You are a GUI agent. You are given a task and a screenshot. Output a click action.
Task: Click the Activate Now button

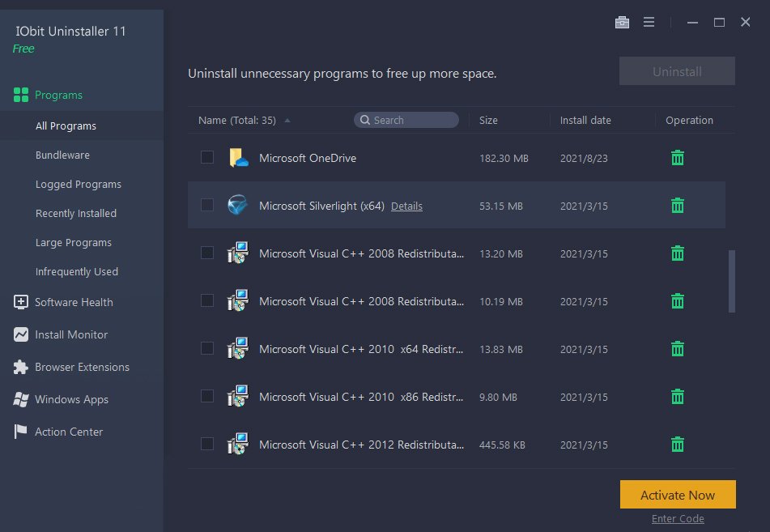click(678, 494)
